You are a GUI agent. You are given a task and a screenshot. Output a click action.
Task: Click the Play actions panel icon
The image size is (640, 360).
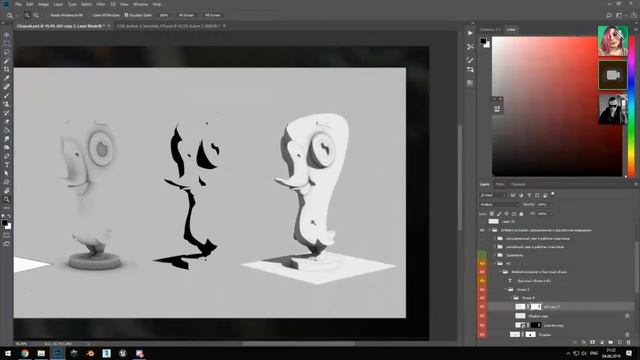(470, 33)
